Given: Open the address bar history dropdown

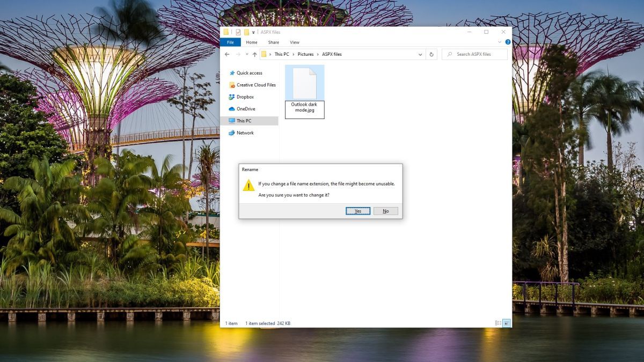Looking at the screenshot, I should (x=420, y=54).
